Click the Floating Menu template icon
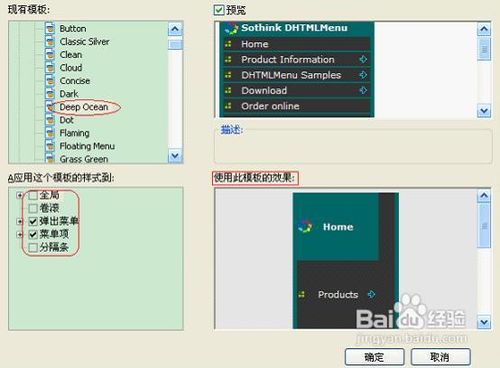 (50, 146)
